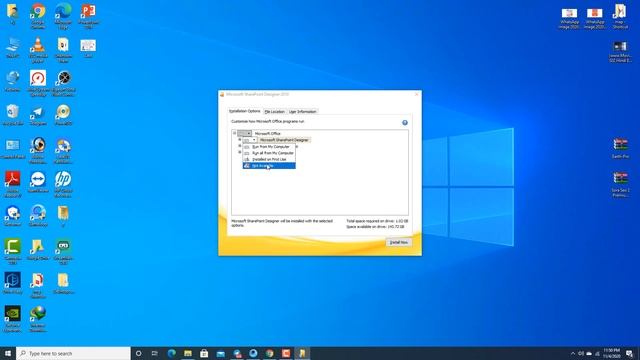
Task: Open PowerPoint desktop shortcut
Action: coord(88,17)
